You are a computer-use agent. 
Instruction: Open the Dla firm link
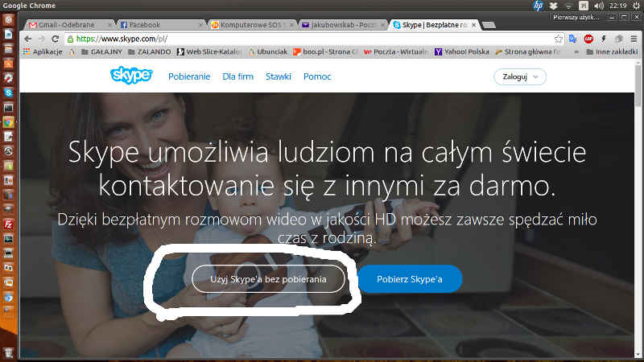(x=237, y=76)
